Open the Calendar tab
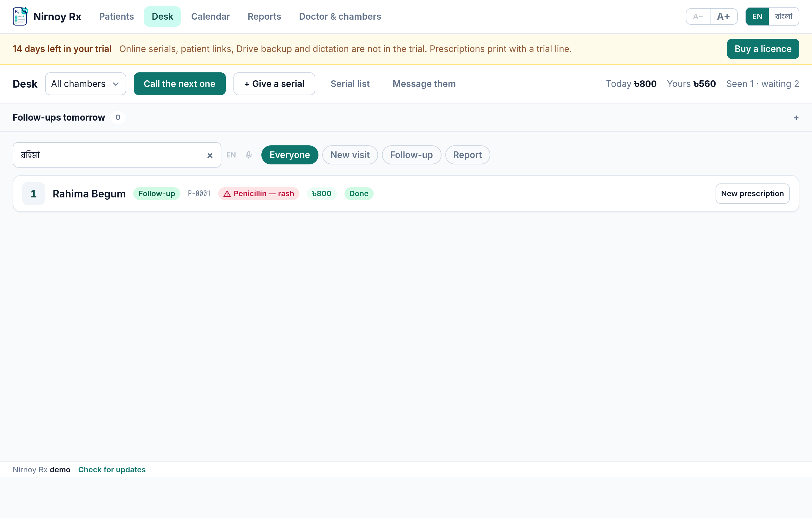The image size is (812, 518). 210,17
